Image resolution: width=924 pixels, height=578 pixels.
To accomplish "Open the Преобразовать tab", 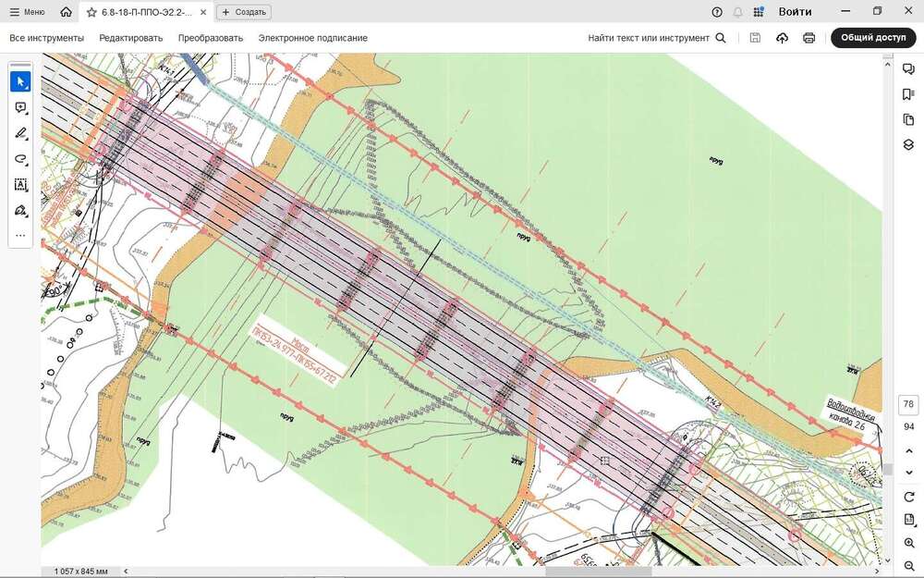I will click(211, 38).
